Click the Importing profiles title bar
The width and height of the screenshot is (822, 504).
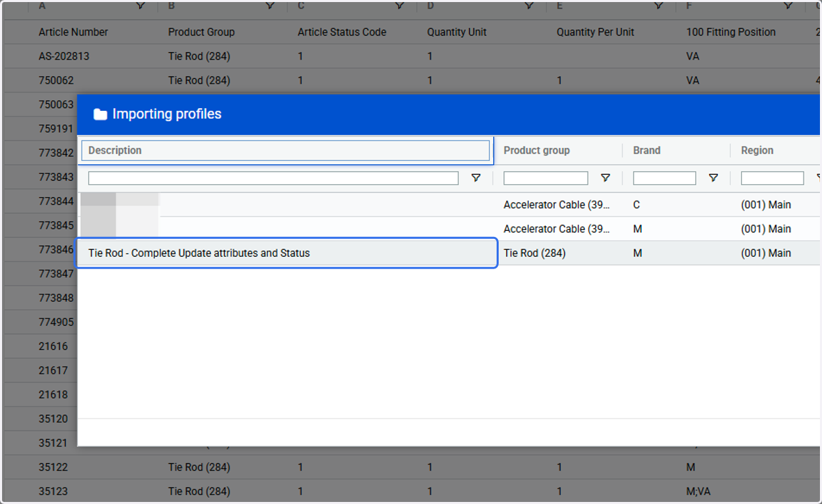(x=449, y=114)
